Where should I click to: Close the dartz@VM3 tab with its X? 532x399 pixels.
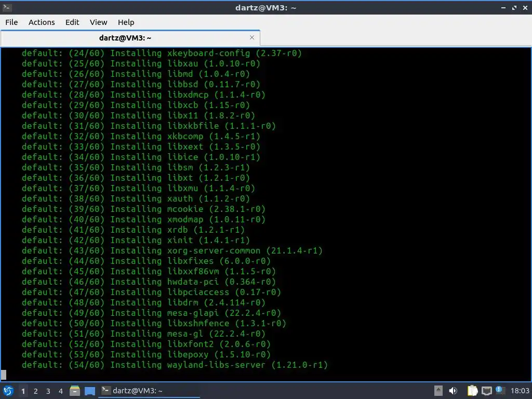coord(252,37)
